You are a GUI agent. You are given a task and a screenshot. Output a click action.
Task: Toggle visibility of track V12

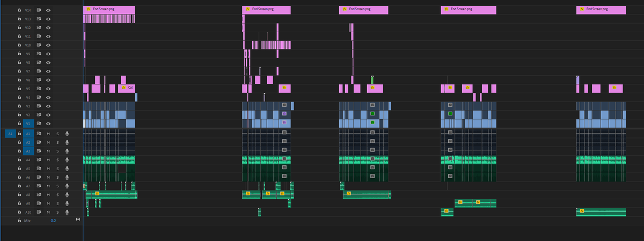pos(48,27)
